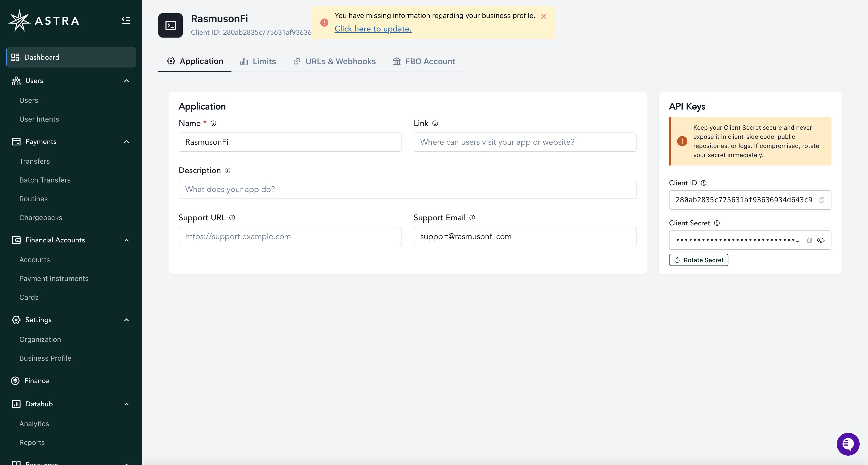Reveal the Client Secret with eye icon
Viewport: 868px width, 465px height.
tap(821, 240)
